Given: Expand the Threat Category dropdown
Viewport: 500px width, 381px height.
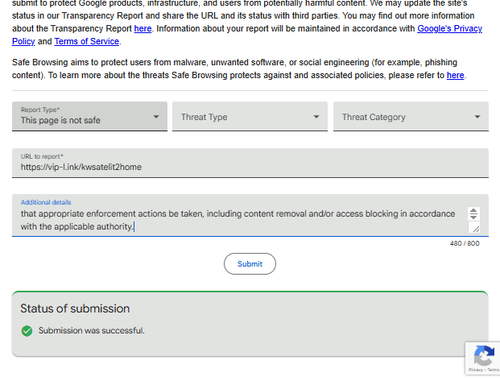Looking at the screenshot, I should (411, 116).
